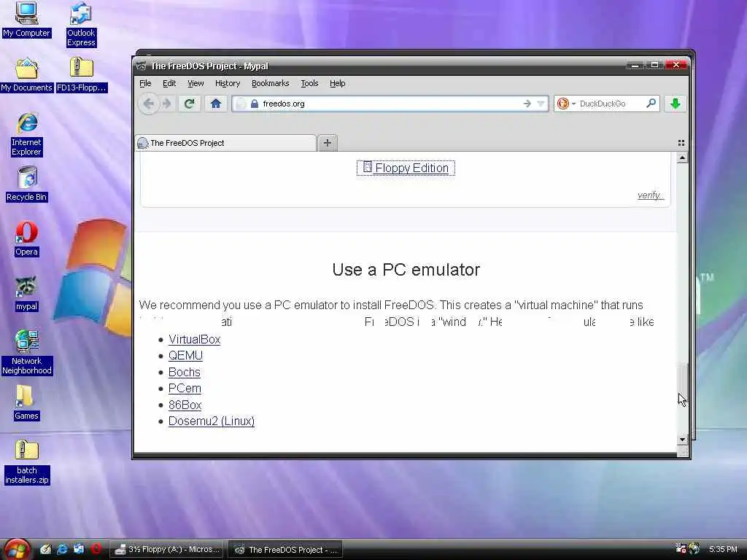The width and height of the screenshot is (747, 560).
Task: Select the batch installers.zip desktop icon
Action: (27, 462)
